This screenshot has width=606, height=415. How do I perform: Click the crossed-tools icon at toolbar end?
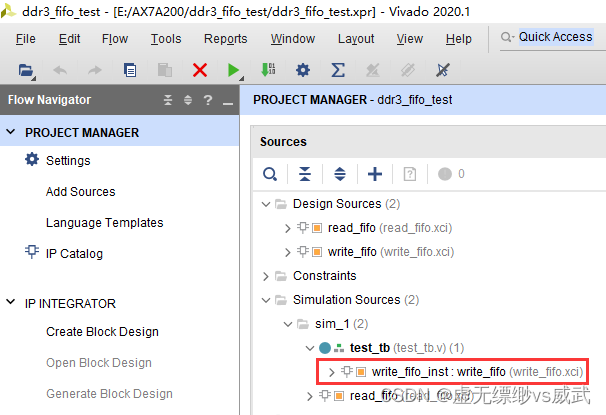pos(443,70)
